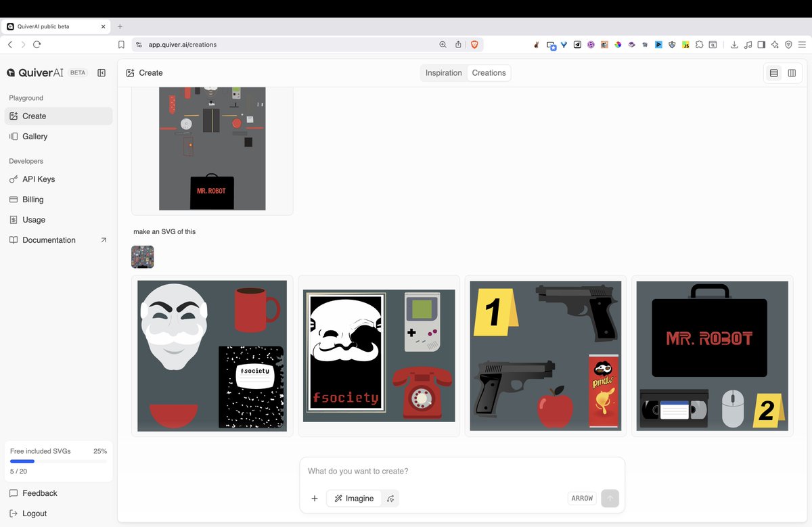Open the browser Downloads icon
The width and height of the screenshot is (812, 527).
734,45
